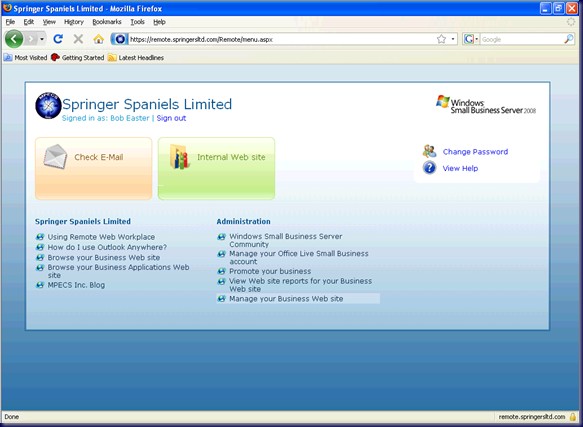Open the Tools menu
Screen dimensions: 583x427
pyautogui.click(x=137, y=22)
